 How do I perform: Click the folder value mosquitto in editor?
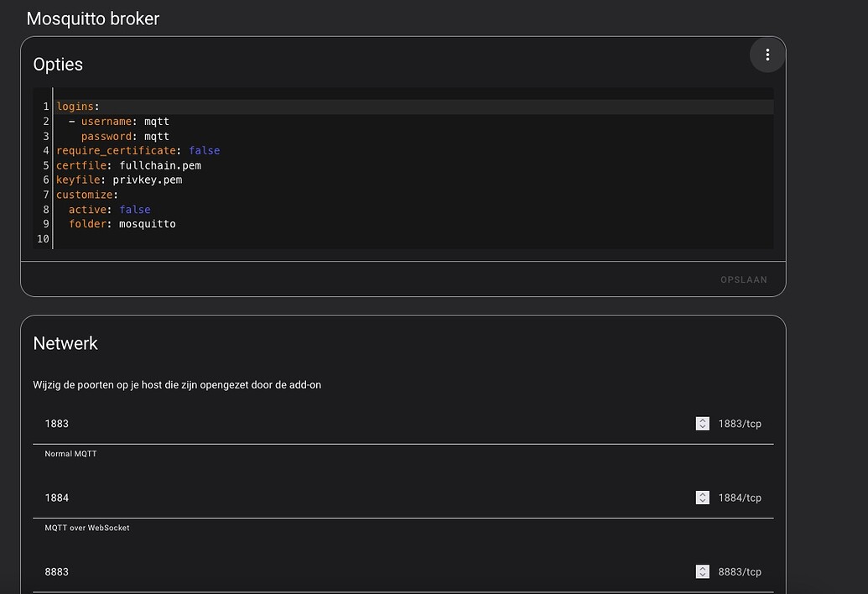pyautogui.click(x=148, y=224)
